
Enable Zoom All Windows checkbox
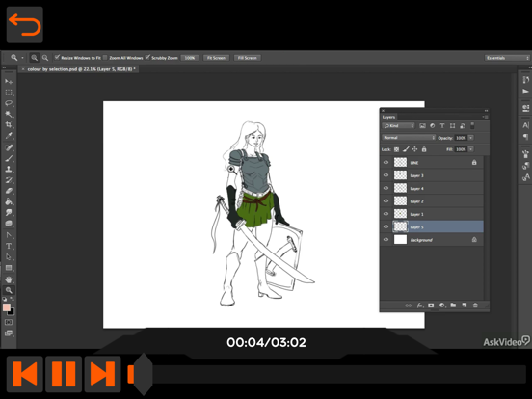point(105,57)
